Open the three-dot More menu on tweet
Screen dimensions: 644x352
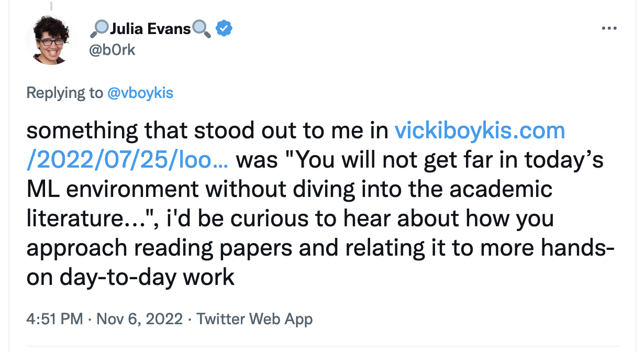click(609, 29)
